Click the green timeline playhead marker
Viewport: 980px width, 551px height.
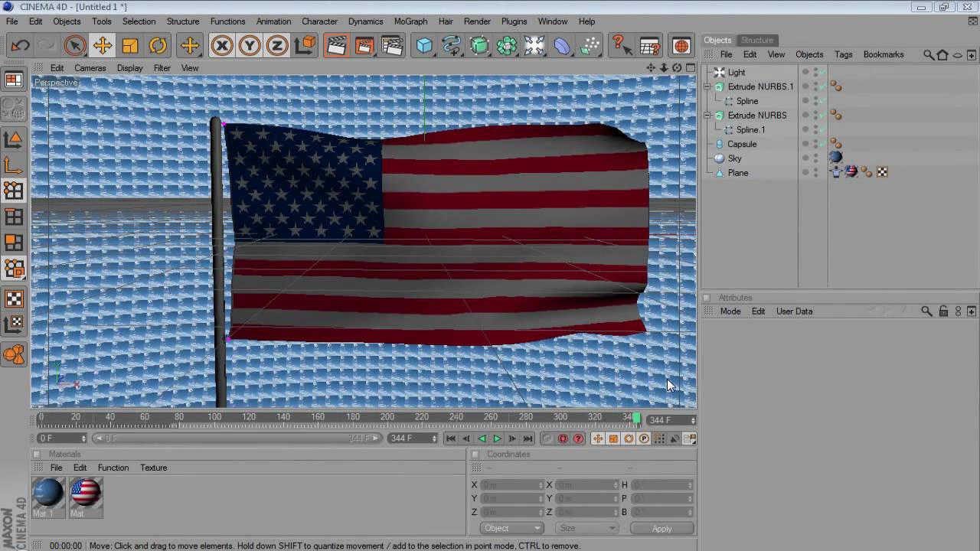[x=636, y=418]
